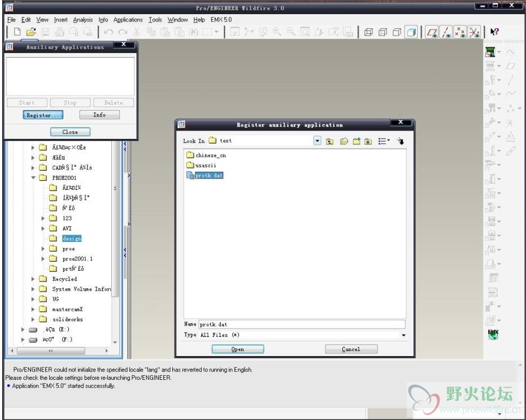Image resolution: width=526 pixels, height=420 pixels.
Task: Toggle datum points display
Action: [x=460, y=32]
